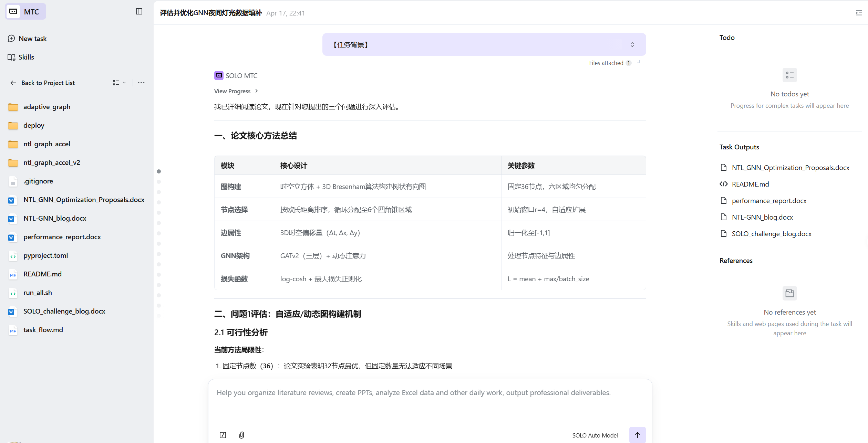
Task: Open the file list view mode dropdown
Action: coord(119,83)
